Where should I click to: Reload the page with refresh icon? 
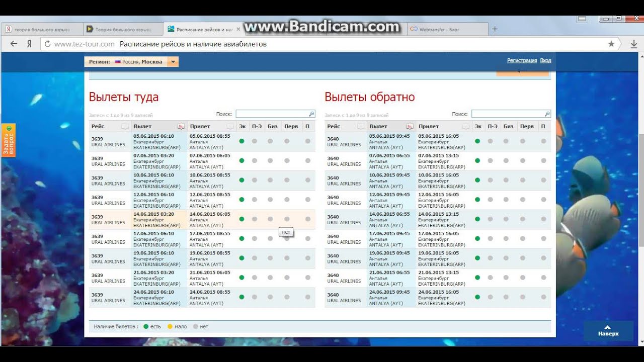point(47,44)
